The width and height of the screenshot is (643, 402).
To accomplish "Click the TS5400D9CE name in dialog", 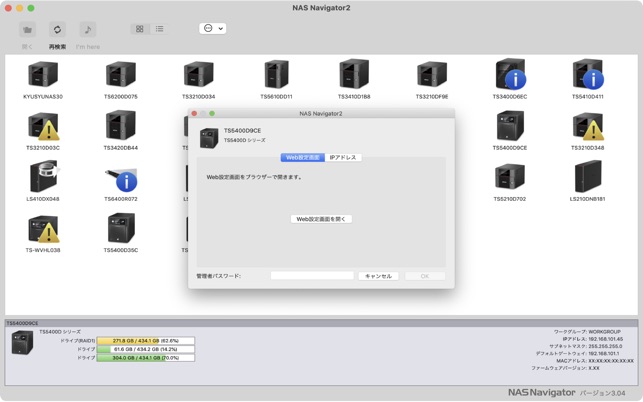I will [x=242, y=130].
